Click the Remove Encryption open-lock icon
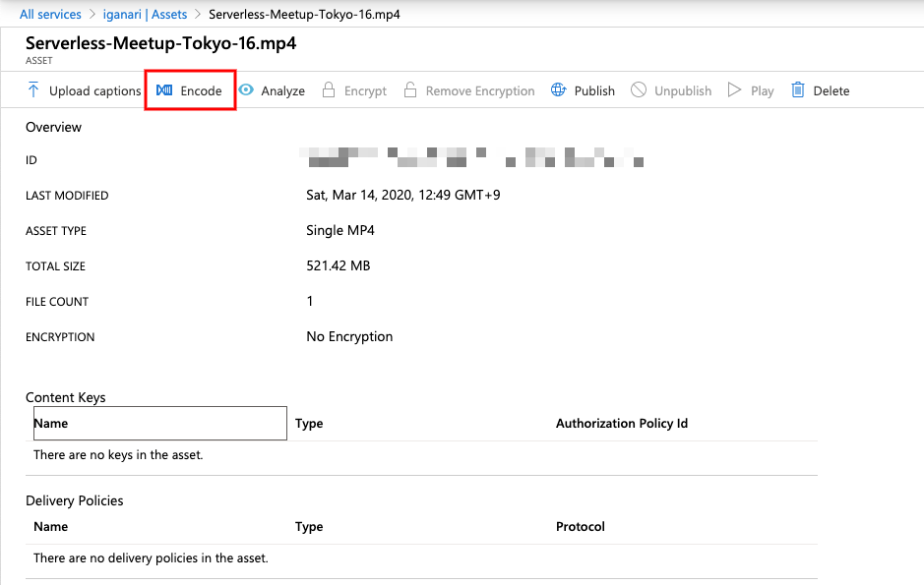Screen dimensions: 924x585 tap(410, 90)
